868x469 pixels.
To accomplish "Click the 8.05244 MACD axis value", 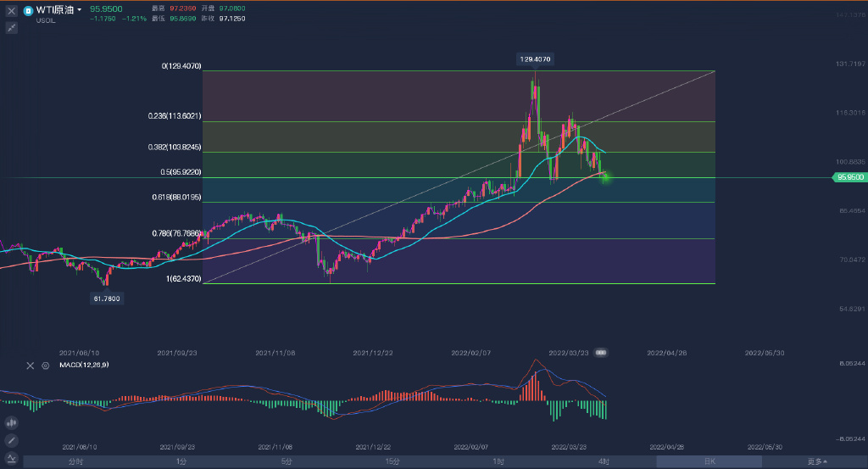I will [852, 363].
